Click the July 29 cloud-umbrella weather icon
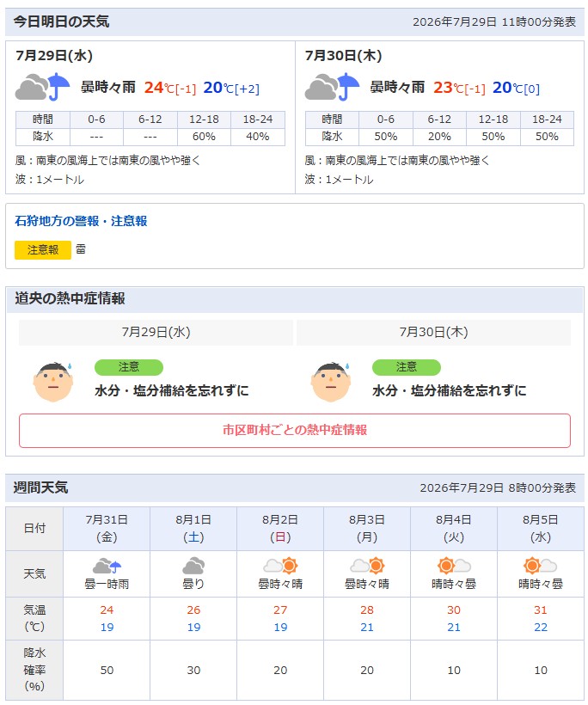This screenshot has width=588, height=705. (43, 86)
